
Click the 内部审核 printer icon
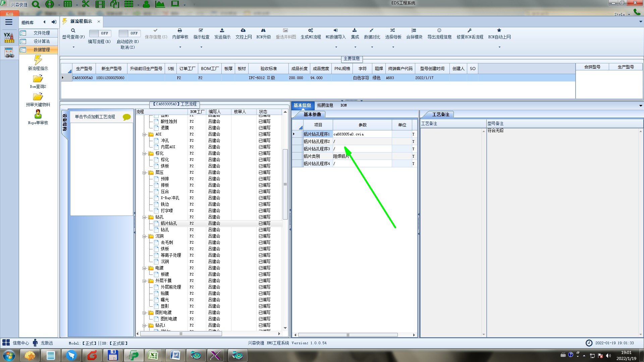[180, 31]
